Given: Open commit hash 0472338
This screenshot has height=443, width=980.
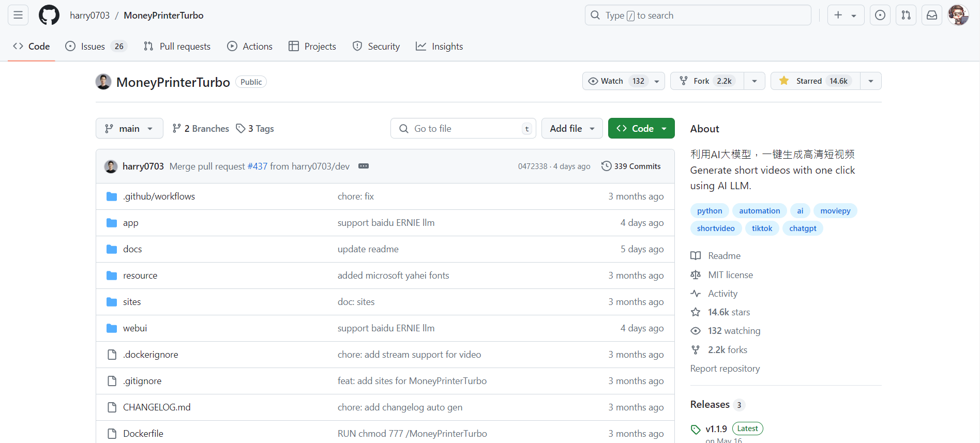Looking at the screenshot, I should 533,166.
